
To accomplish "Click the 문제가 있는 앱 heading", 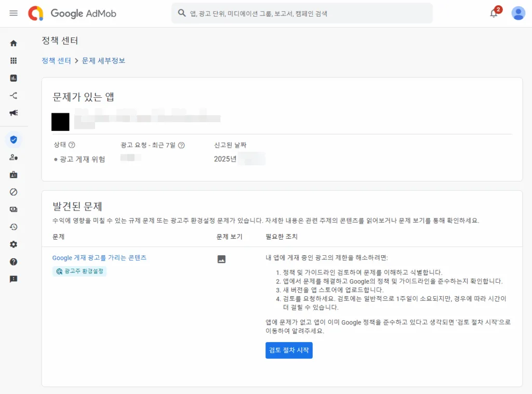I will (83, 97).
